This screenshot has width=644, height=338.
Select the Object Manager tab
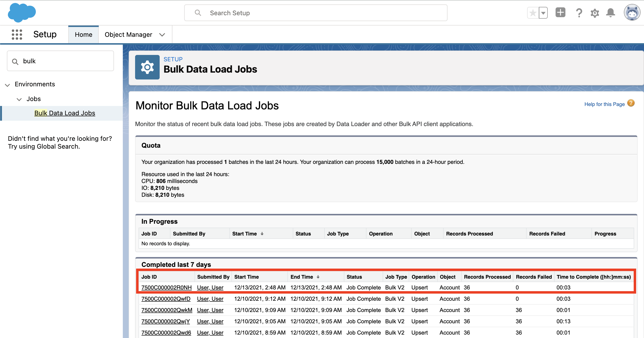[x=128, y=34]
